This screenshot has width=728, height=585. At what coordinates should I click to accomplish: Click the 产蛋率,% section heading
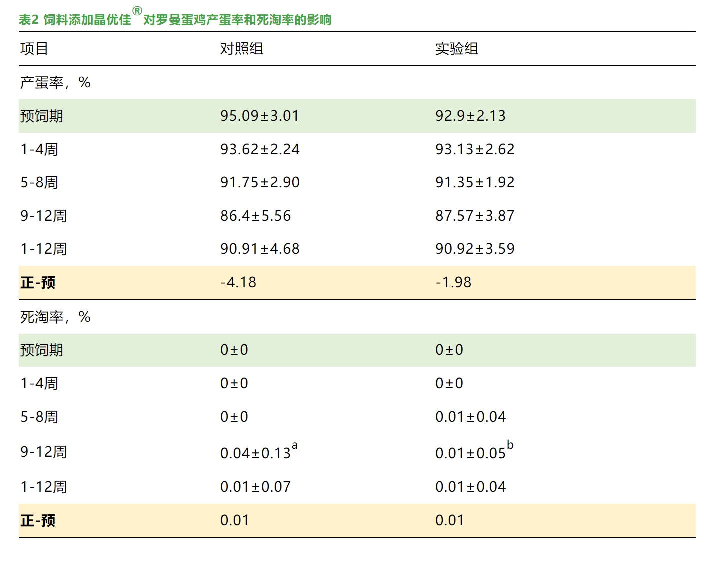(55, 82)
